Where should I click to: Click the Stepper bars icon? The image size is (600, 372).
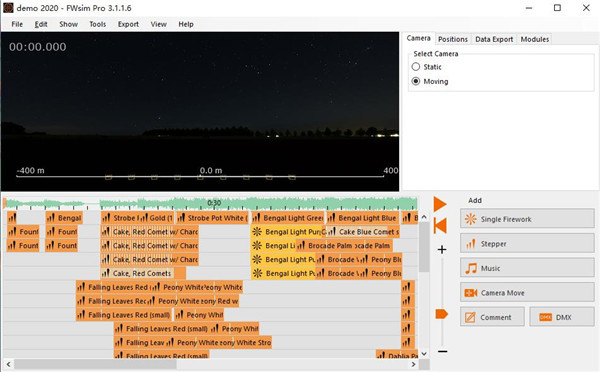(x=470, y=243)
